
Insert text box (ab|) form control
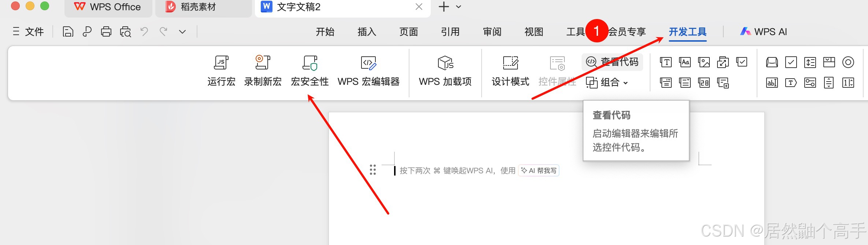point(772,83)
